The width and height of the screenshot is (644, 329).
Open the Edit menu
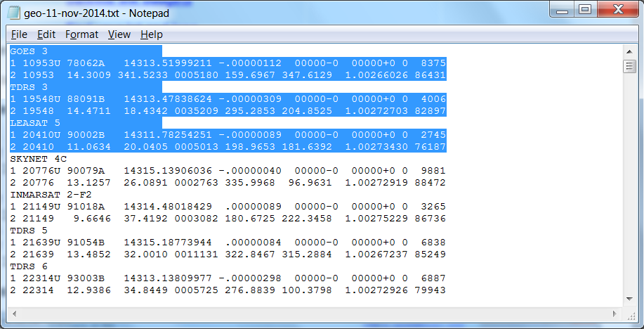click(46, 34)
